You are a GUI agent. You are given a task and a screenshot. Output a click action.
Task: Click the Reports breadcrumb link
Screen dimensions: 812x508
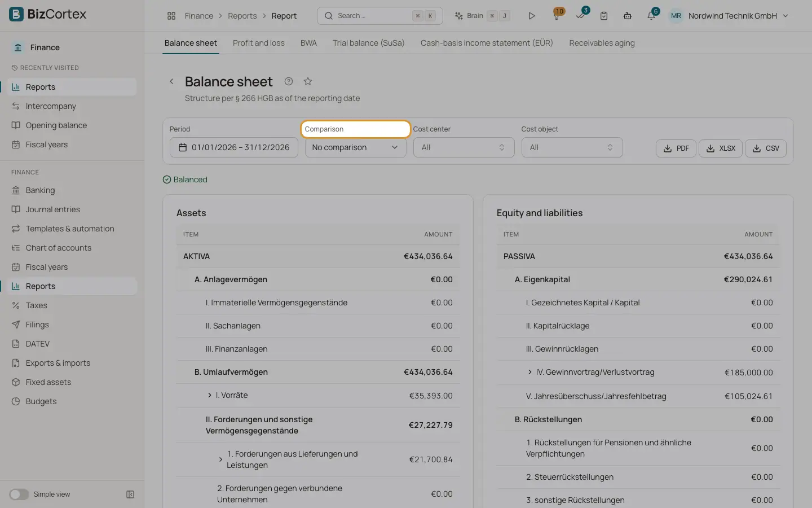coord(242,16)
